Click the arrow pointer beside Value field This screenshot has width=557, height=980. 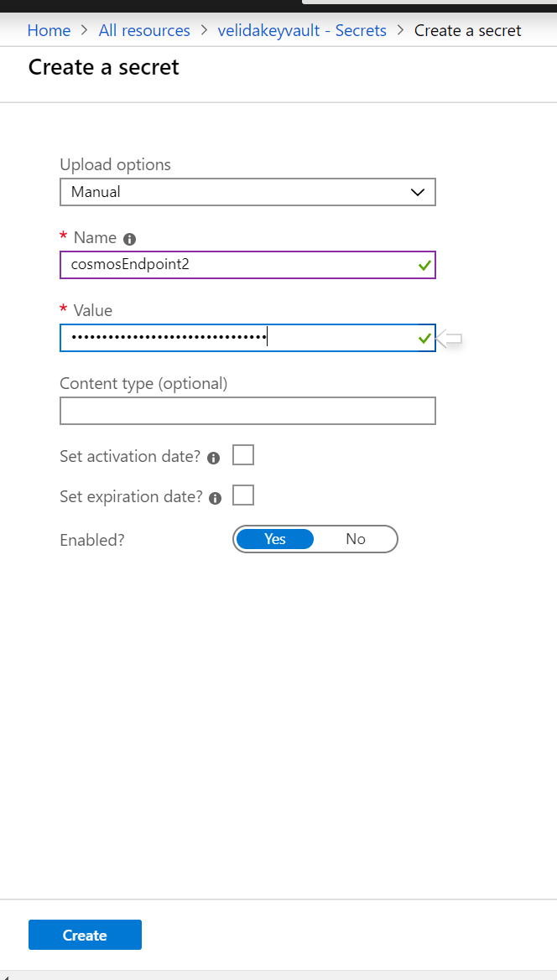tap(449, 339)
